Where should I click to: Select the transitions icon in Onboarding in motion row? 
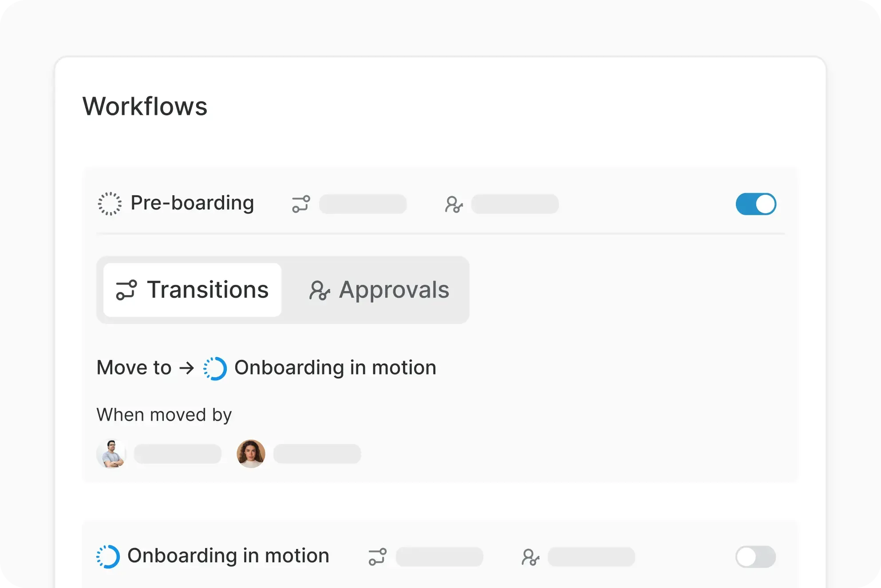pyautogui.click(x=378, y=556)
